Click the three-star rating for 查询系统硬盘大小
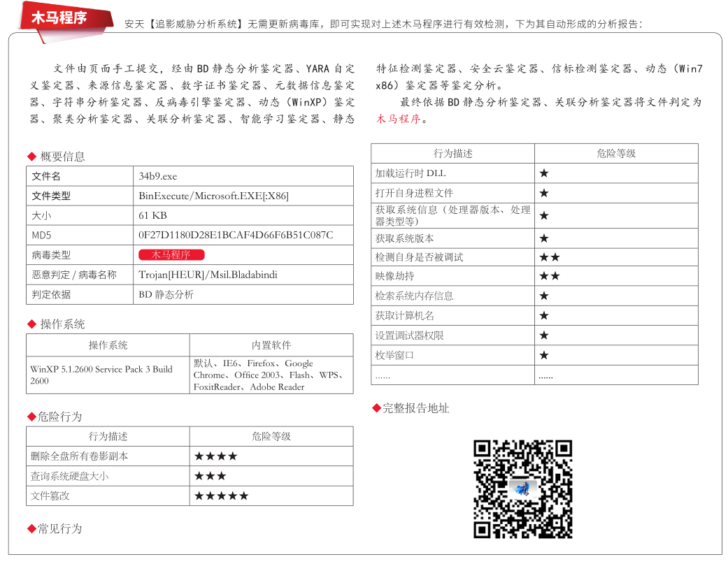Image resolution: width=728 pixels, height=564 pixels. click(210, 476)
